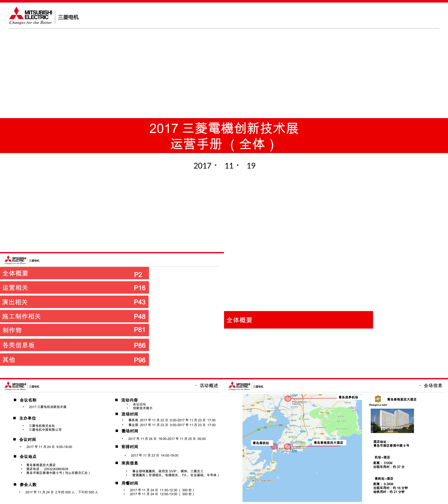
Task: Click the address '青岛市南区香港中路 9 号 ( 与山东路交汇处 )'
Action: (x=58, y=473)
